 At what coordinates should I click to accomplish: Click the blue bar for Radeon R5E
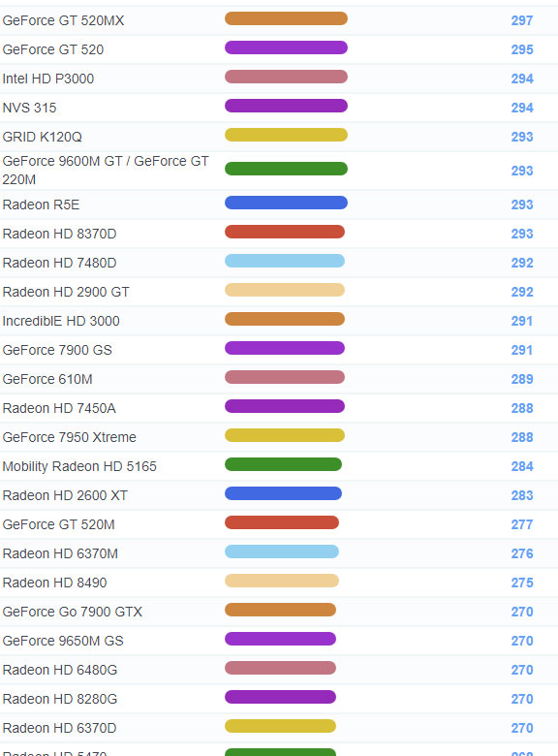pyautogui.click(x=286, y=203)
